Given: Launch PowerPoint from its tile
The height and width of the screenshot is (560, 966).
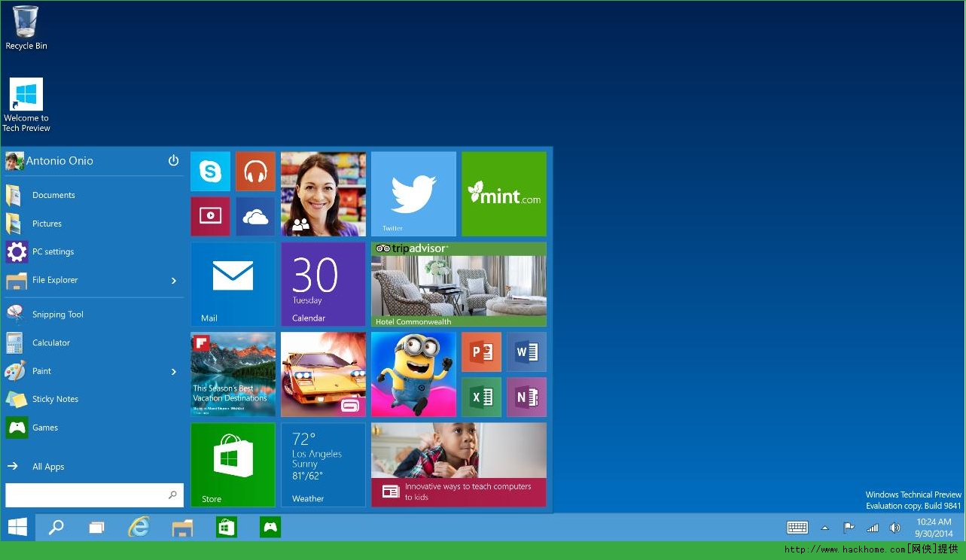Looking at the screenshot, I should 481,352.
